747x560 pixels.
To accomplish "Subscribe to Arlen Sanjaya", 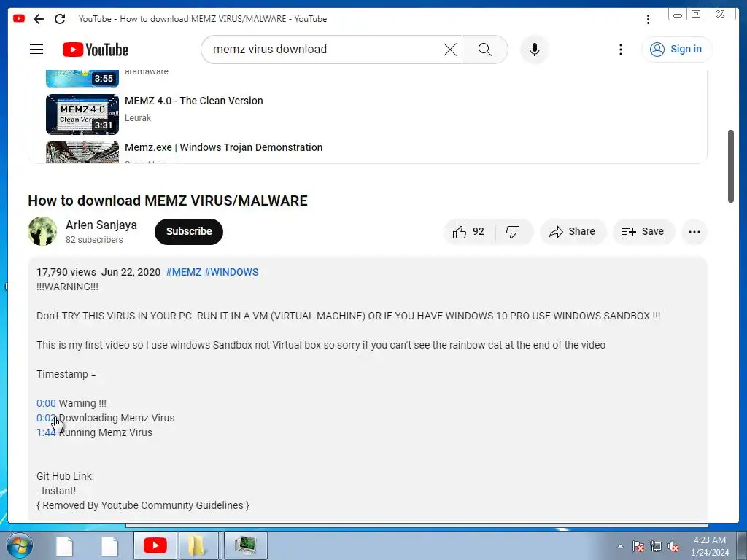I will (189, 231).
